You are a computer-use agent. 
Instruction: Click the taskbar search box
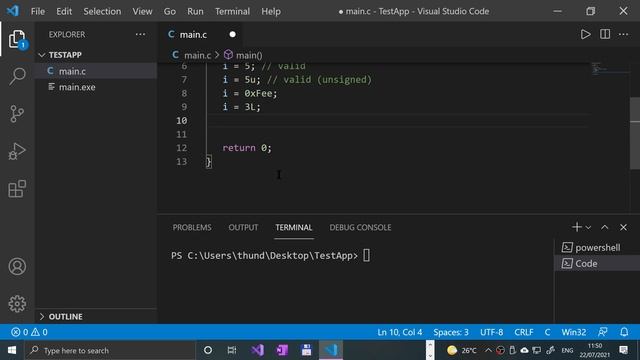click(110, 350)
